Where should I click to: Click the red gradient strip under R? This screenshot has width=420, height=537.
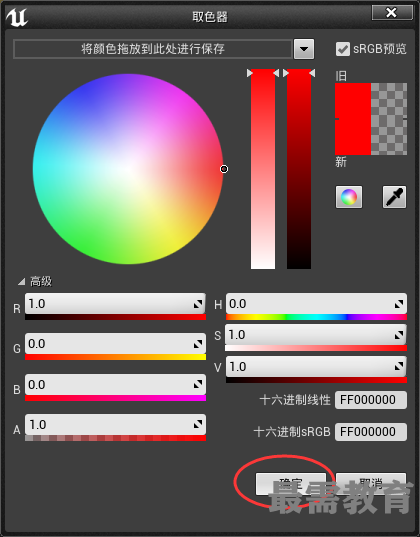pyautogui.click(x=115, y=317)
